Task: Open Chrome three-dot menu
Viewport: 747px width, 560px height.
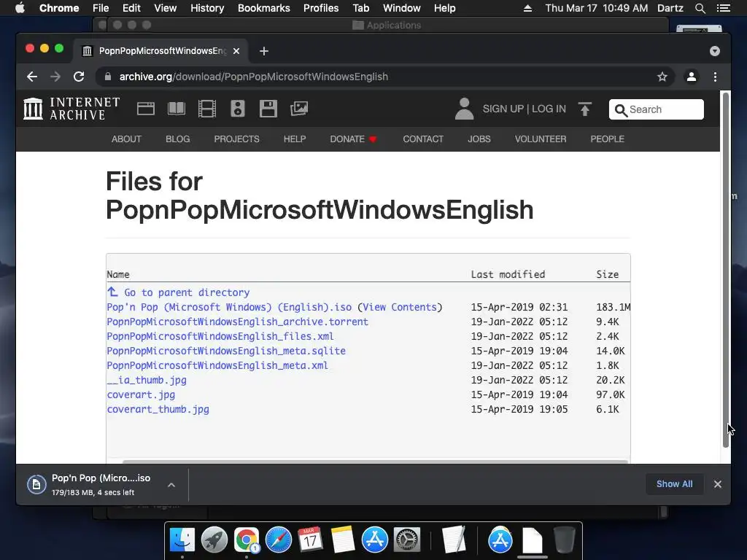Action: click(715, 77)
